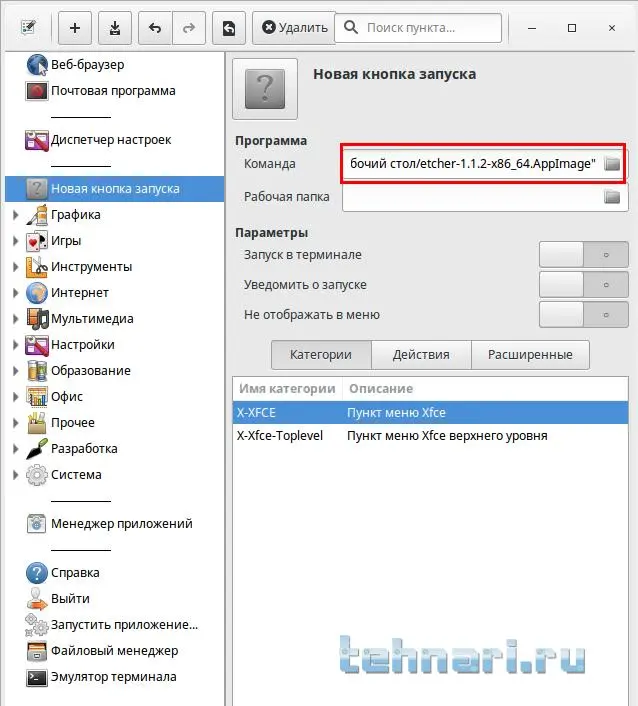Viewport: 638px width, 706px height.
Task: Click the application menu icon at top-left
Action: [x=28, y=27]
